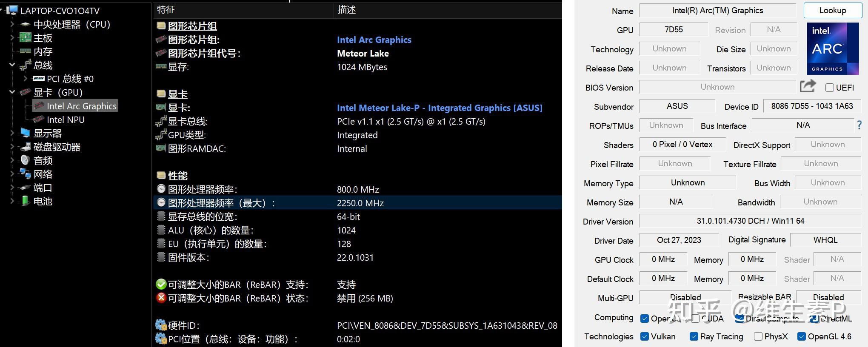This screenshot has width=868, height=347.
Task: Click the Driver Version field
Action: click(x=751, y=221)
